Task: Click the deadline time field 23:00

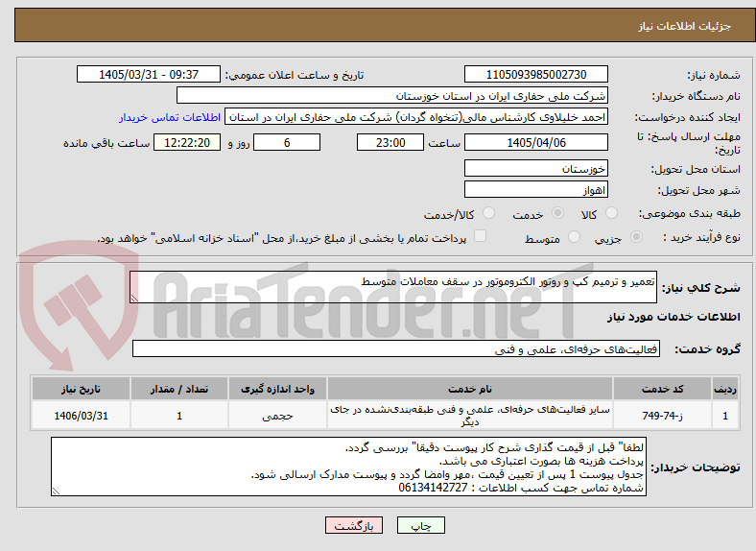Action: click(x=390, y=142)
